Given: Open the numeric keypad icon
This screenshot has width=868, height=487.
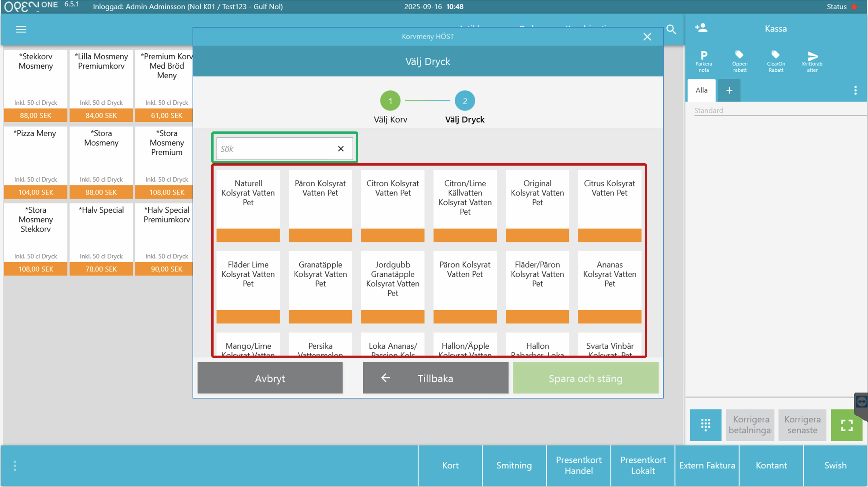Looking at the screenshot, I should [x=705, y=425].
